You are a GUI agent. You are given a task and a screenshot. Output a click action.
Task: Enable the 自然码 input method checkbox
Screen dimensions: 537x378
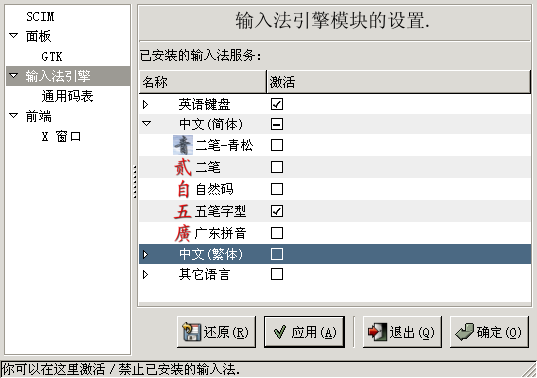(277, 189)
